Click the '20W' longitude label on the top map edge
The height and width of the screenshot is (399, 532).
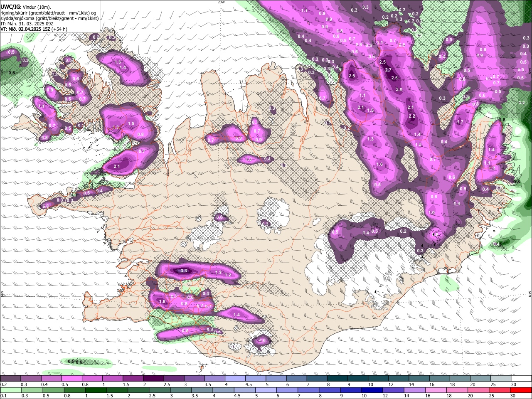[x=221, y=2]
